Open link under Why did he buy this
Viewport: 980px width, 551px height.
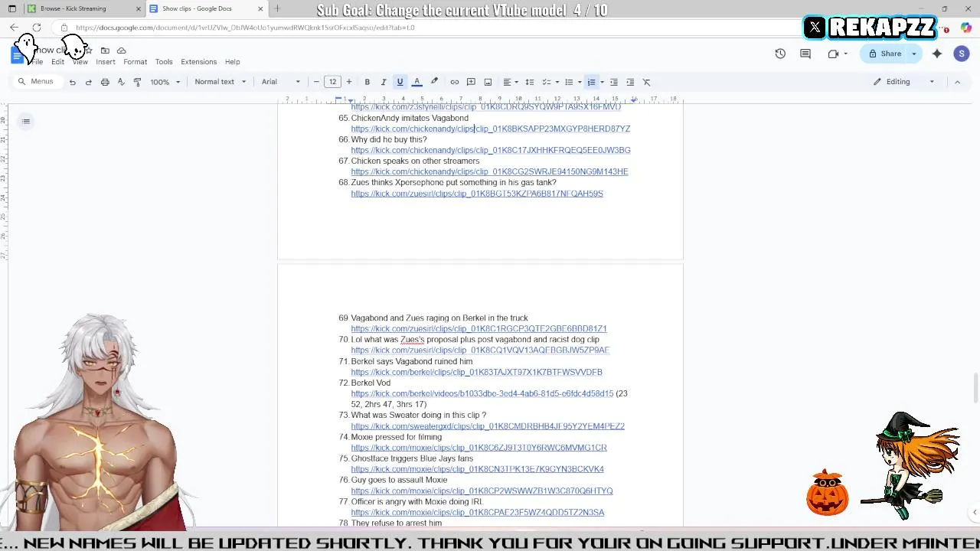tap(491, 150)
